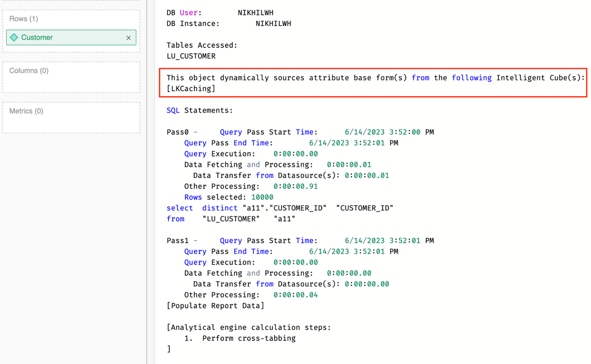Click the Pass1 label
591x364 pixels.
(177, 240)
